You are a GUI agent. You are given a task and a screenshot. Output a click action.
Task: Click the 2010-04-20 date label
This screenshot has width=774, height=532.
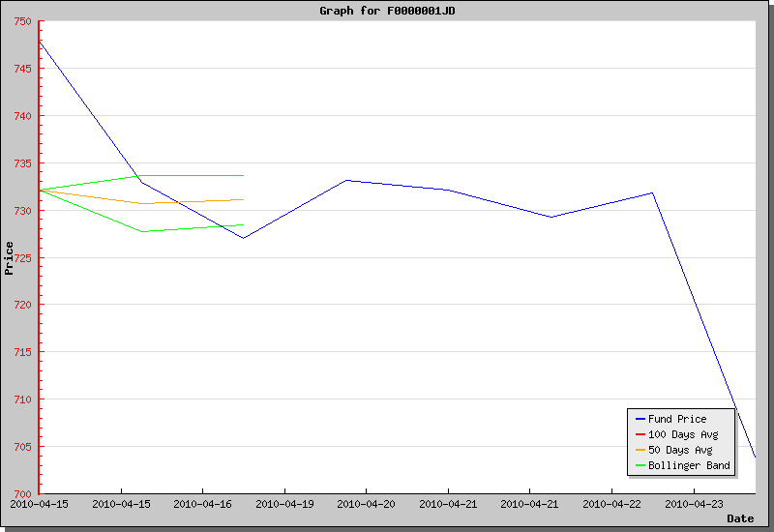366,504
